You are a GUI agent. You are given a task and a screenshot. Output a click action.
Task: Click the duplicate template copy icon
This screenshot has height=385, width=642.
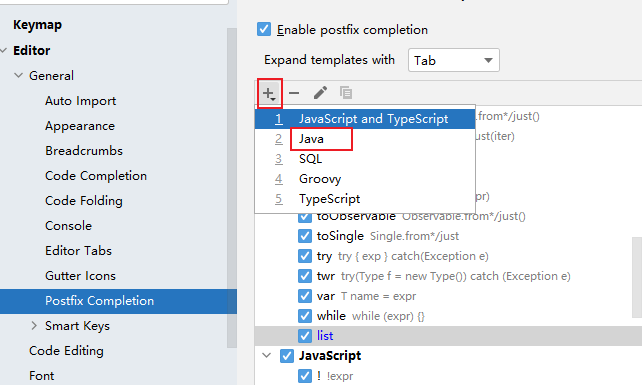(x=346, y=93)
